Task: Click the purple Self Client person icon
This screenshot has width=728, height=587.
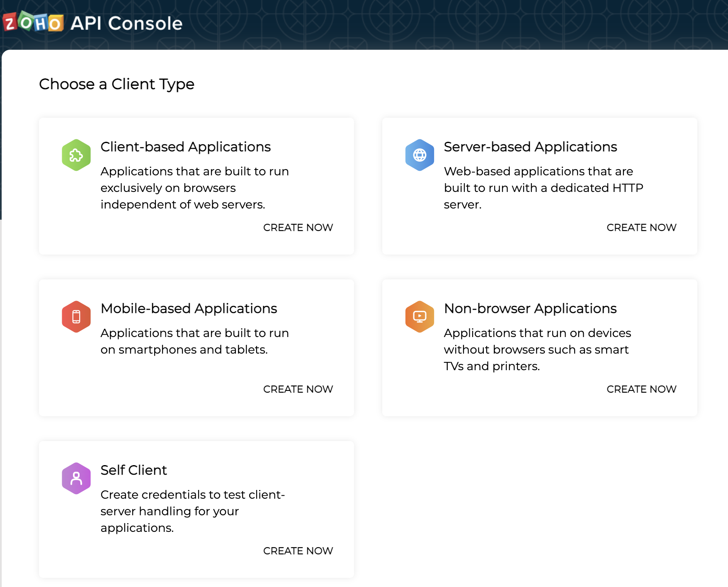Action: point(76,478)
